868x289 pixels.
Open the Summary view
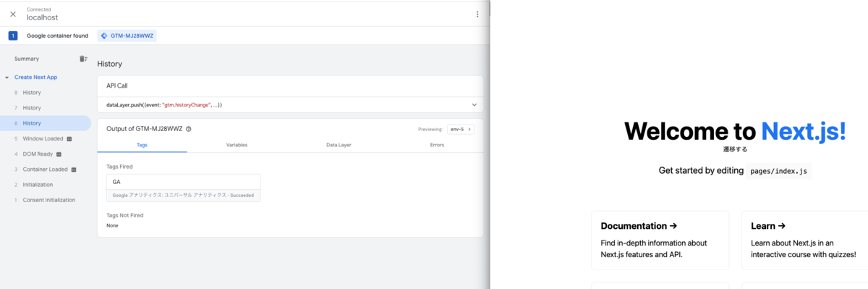[27, 59]
